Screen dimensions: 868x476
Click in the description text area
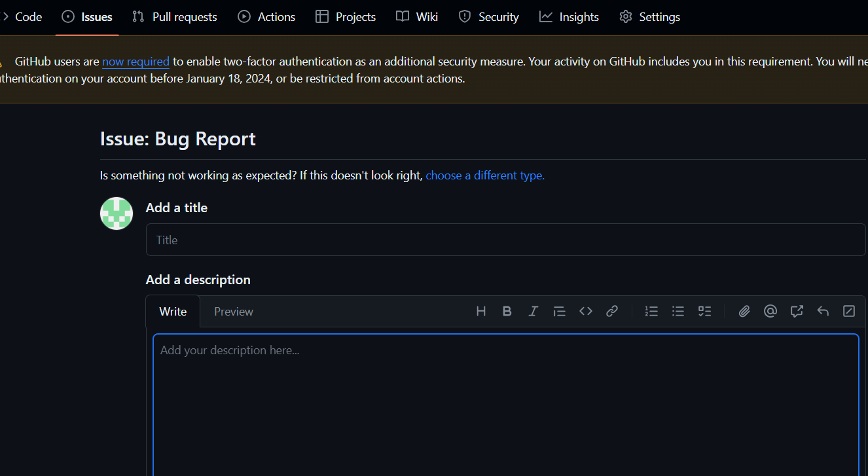506,405
